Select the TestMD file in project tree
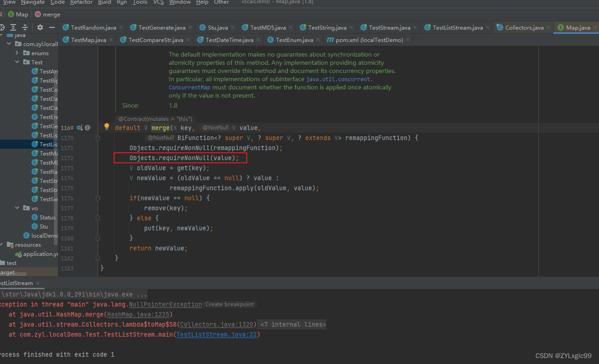Screen dimensions: 599x364 [48, 163]
